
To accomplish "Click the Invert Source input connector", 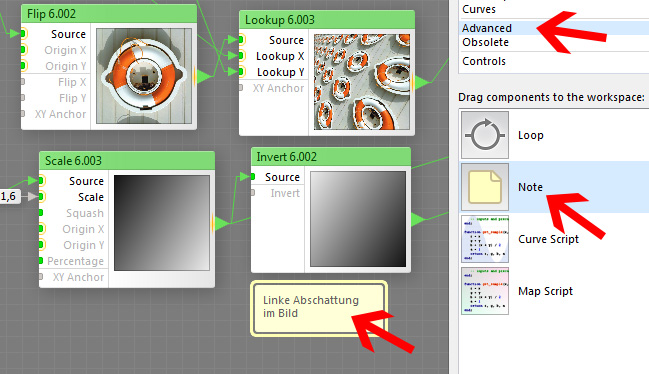I will tap(253, 177).
